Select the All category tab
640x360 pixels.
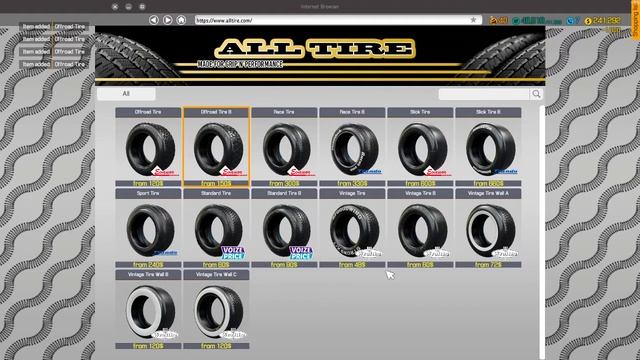pos(126,94)
